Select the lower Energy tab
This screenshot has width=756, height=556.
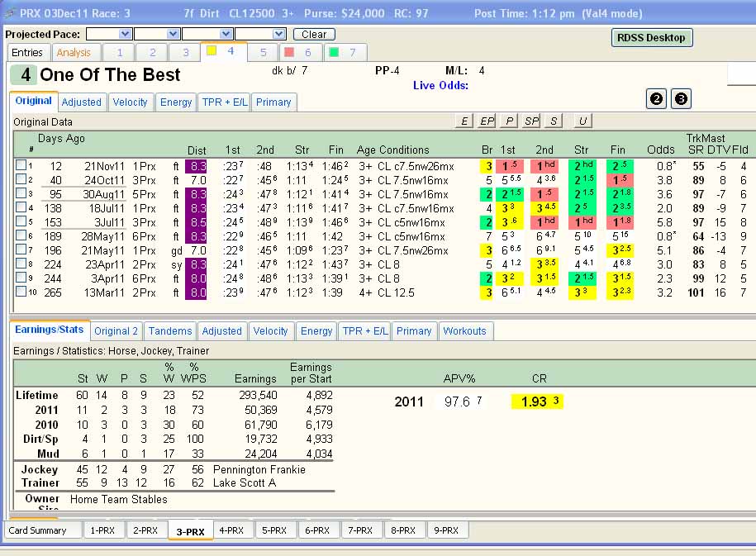316,331
